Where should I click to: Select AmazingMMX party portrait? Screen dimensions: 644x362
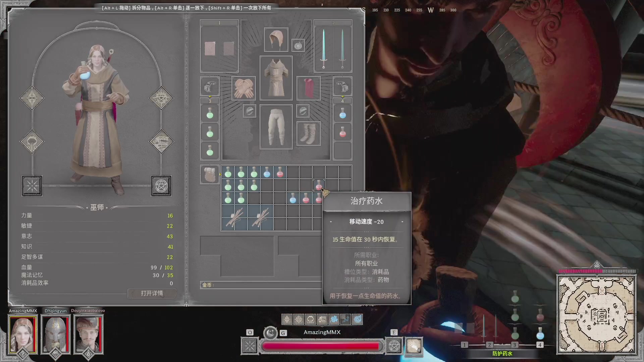coord(22,334)
